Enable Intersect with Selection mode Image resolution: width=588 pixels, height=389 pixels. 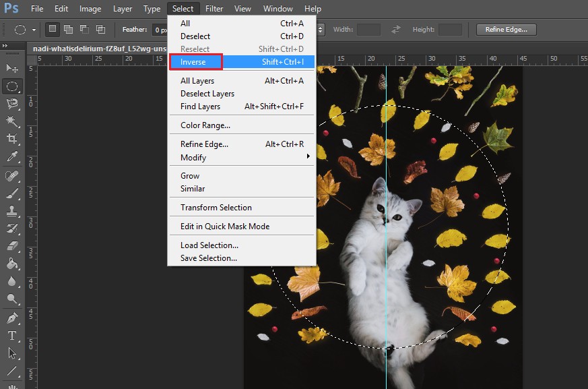click(x=100, y=29)
